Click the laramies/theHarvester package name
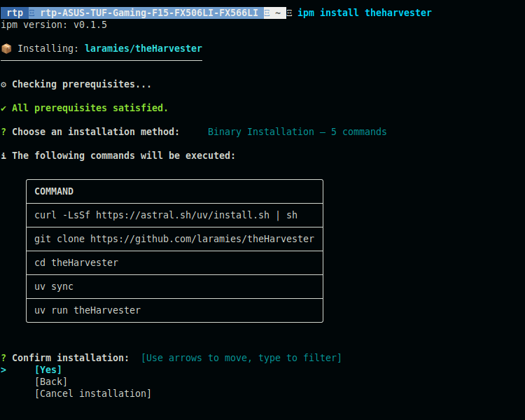Image resolution: width=525 pixels, height=420 pixels. (x=143, y=49)
